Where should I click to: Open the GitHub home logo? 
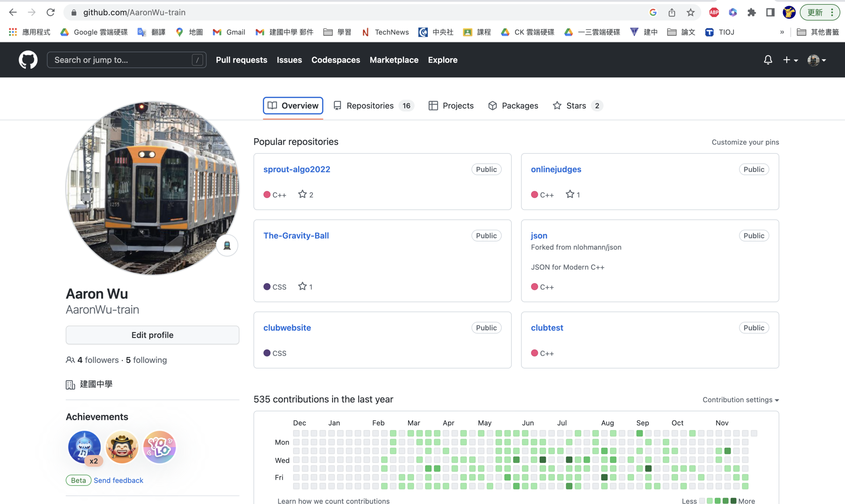pos(28,60)
